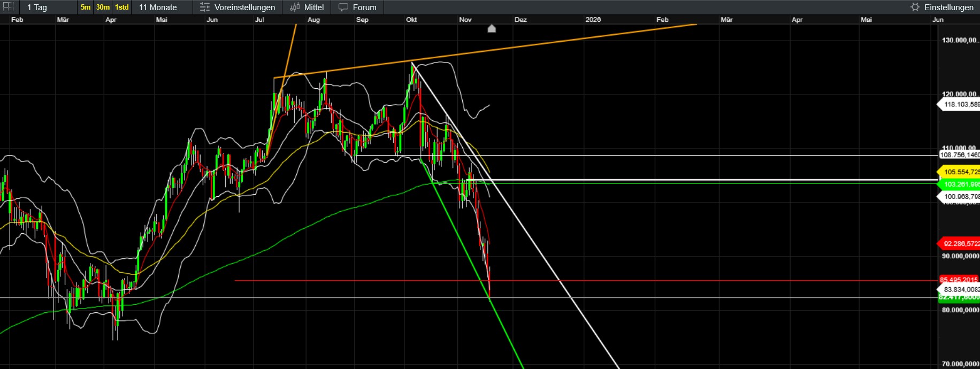The image size is (980, 369).
Task: Click the Einstellungen button
Action: (948, 7)
